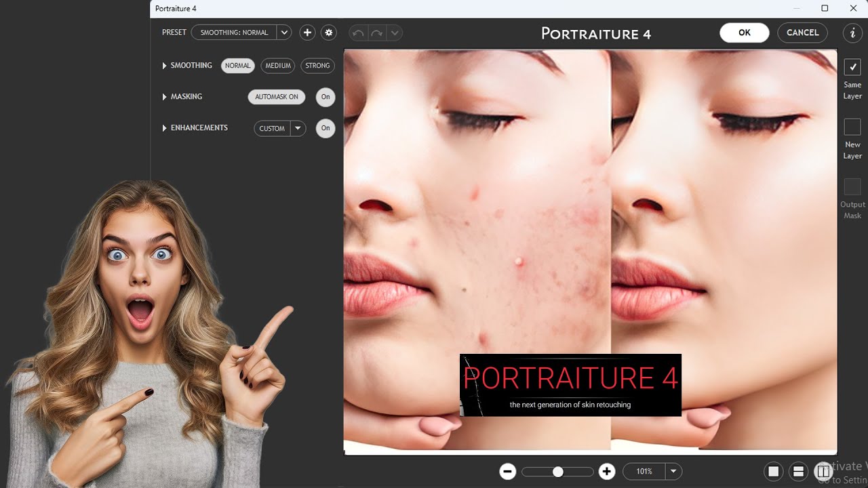Image resolution: width=868 pixels, height=488 pixels.
Task: Open the Enhancements Custom dropdown
Action: 298,128
